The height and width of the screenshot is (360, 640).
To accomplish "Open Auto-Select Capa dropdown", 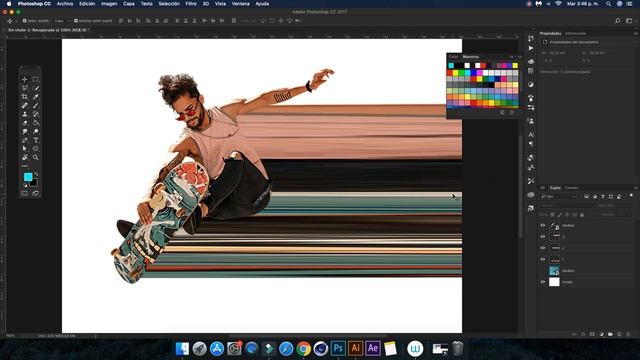I will click(x=62, y=20).
